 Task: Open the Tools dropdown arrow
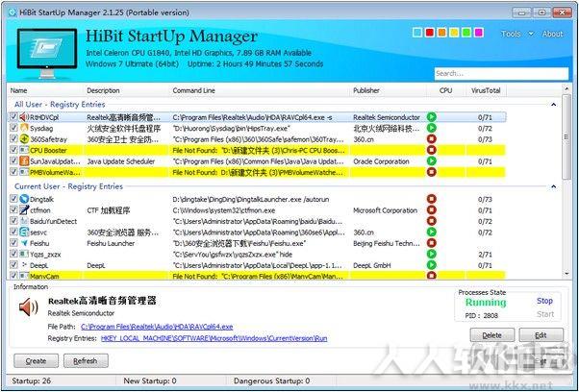click(531, 34)
